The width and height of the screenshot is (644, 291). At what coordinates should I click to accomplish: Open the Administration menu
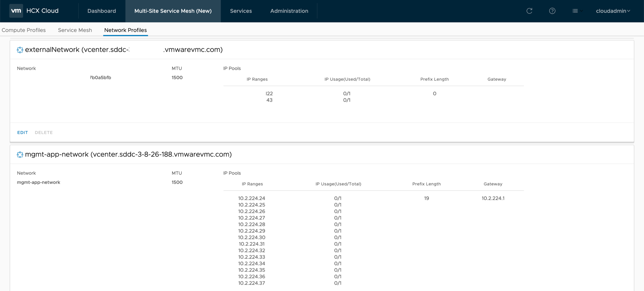tap(289, 11)
